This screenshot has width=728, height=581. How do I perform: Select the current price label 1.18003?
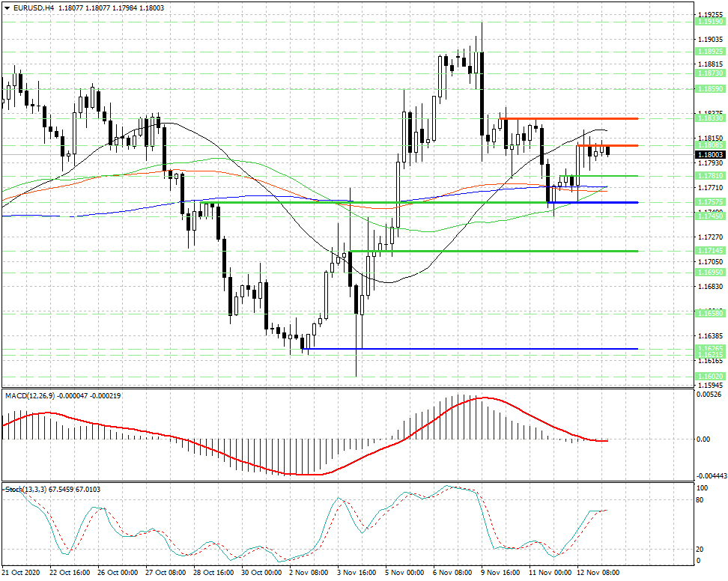click(x=710, y=154)
